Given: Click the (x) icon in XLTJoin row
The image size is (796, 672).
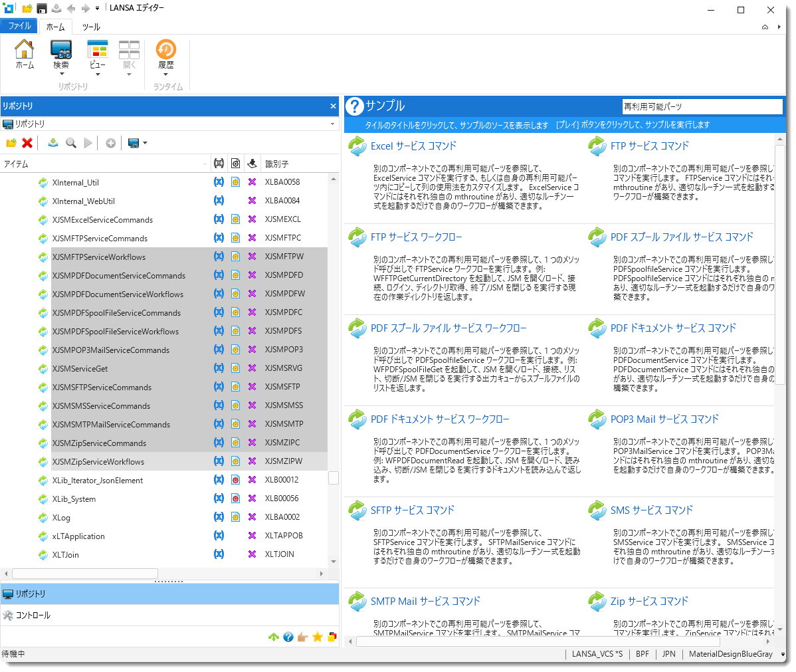Looking at the screenshot, I should 219,554.
